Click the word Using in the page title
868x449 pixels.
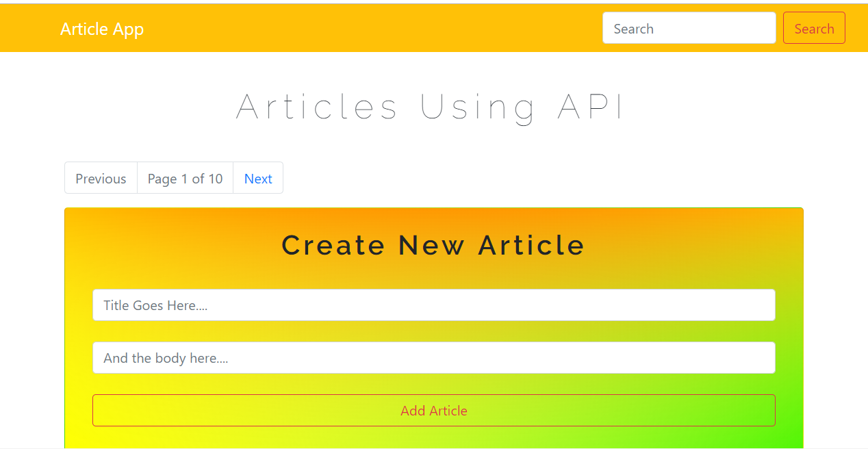pyautogui.click(x=478, y=107)
